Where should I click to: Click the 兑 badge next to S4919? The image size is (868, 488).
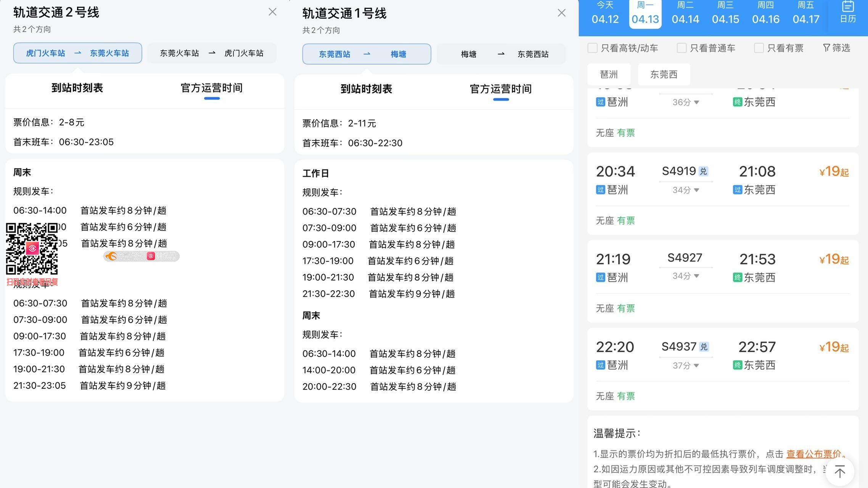(703, 172)
